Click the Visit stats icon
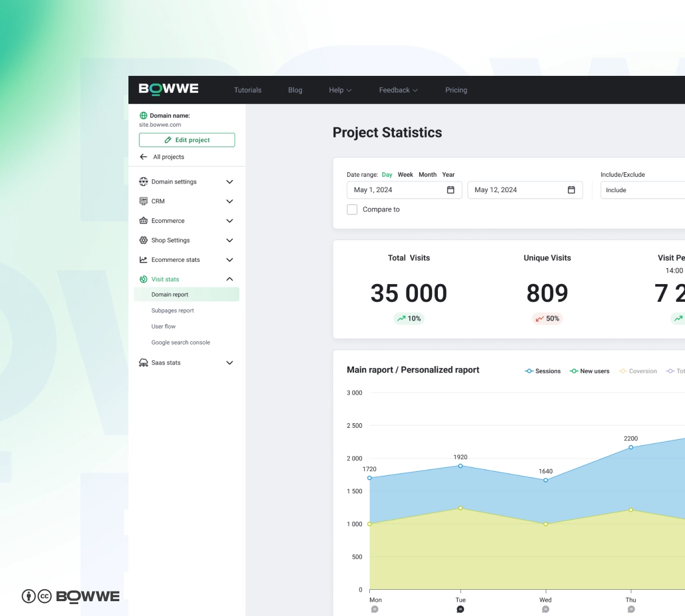Screen dimensions: 685x616 pyautogui.click(x=143, y=279)
